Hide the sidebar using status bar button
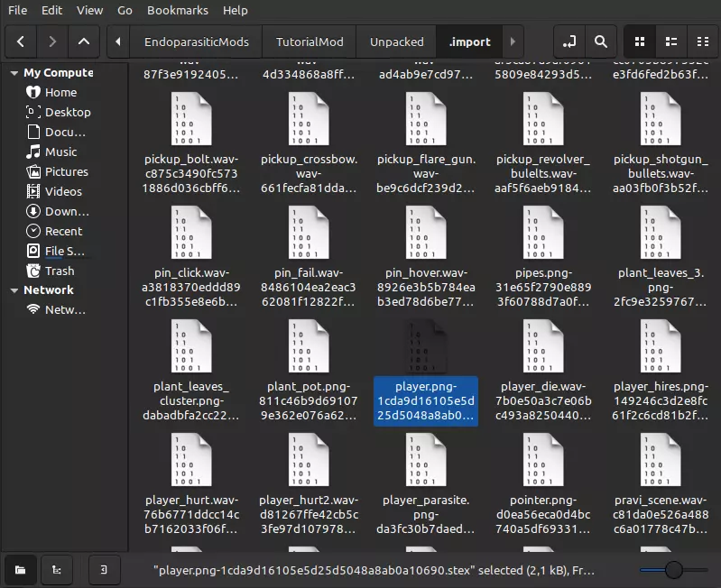 click(x=104, y=569)
